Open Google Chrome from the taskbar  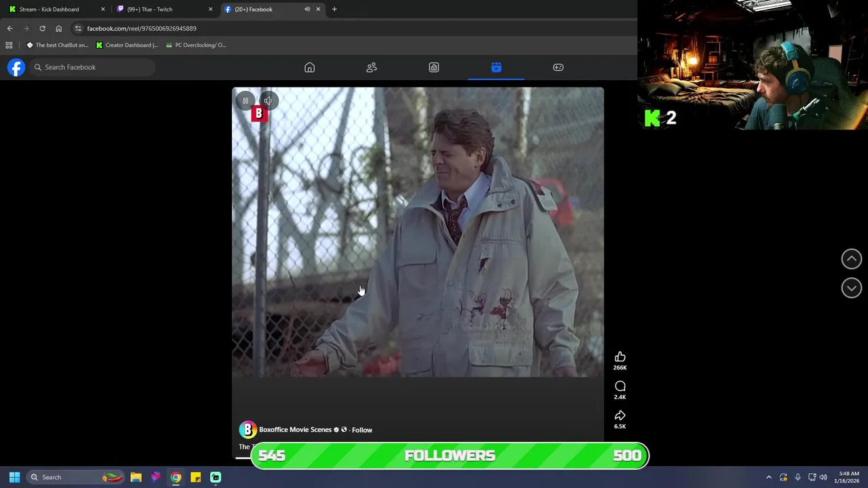176,477
